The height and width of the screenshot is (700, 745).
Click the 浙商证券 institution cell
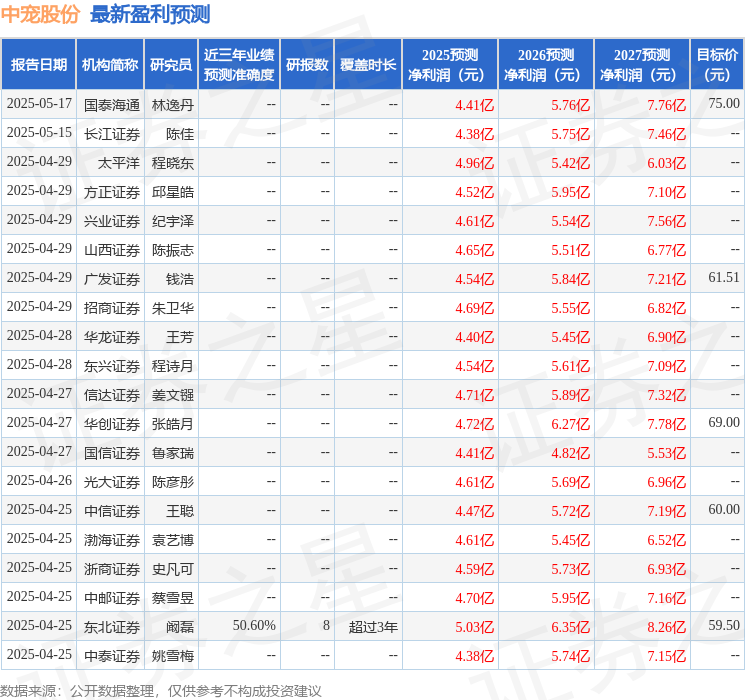[112, 569]
